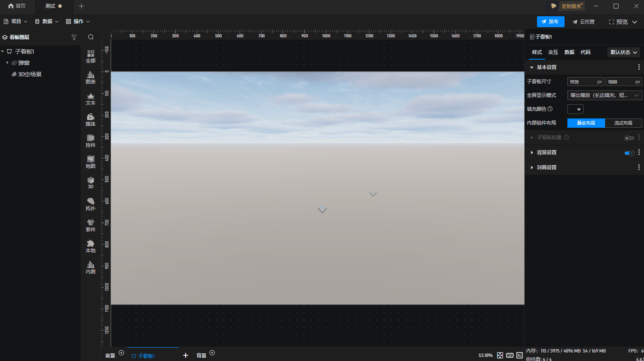This screenshot has height=361, width=644.
Task: Select the 拓扑 (topology) component category
Action: 90,204
